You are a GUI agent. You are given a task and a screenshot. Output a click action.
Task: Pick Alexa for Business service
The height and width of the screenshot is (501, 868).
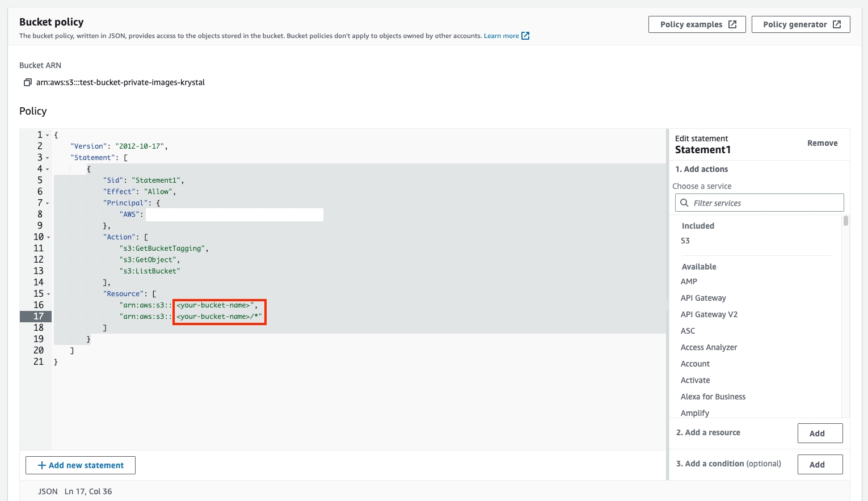(x=713, y=397)
